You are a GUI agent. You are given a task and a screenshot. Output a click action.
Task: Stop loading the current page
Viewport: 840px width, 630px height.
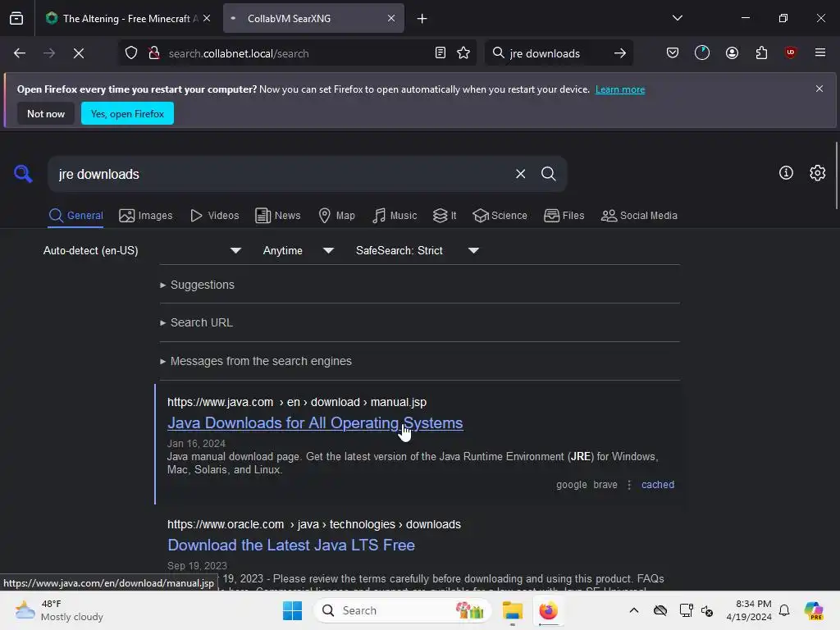pyautogui.click(x=78, y=53)
